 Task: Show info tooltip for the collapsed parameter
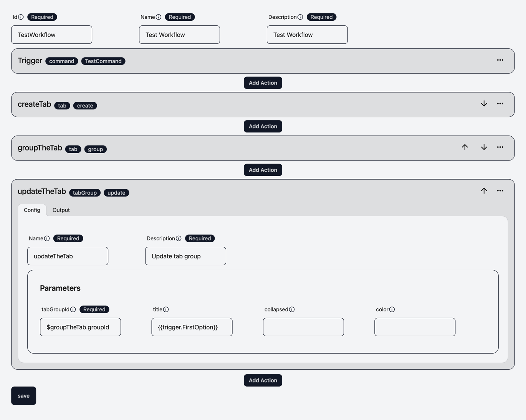[x=292, y=309]
